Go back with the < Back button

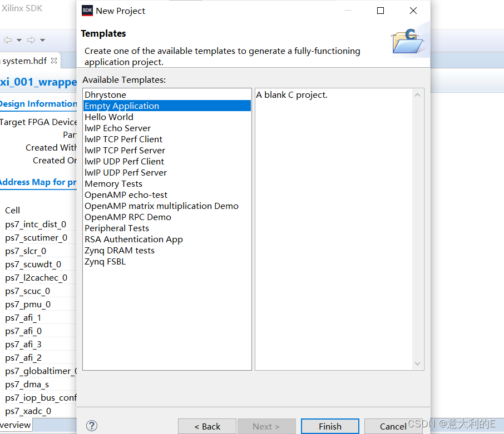click(x=207, y=426)
